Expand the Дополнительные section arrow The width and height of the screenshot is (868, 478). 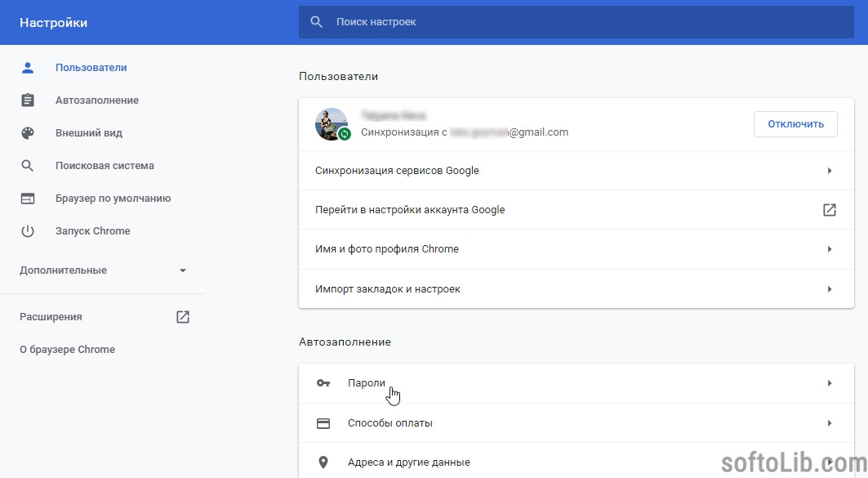[x=183, y=270]
